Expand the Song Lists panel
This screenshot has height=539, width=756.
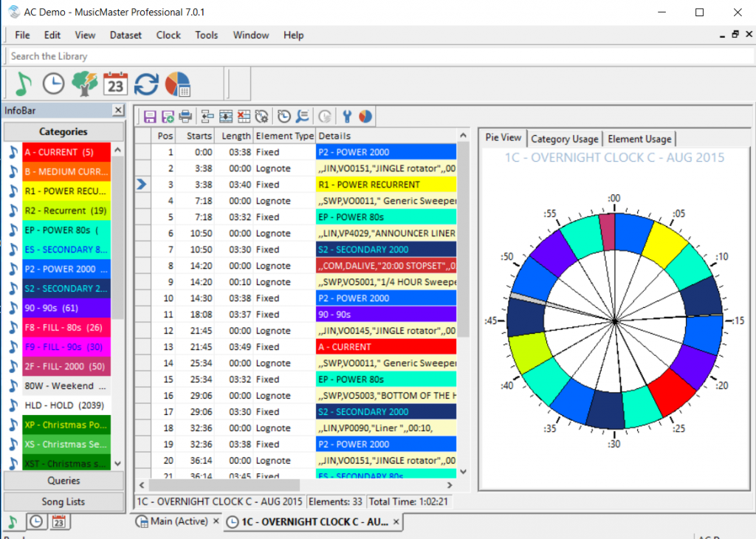pyautogui.click(x=63, y=501)
